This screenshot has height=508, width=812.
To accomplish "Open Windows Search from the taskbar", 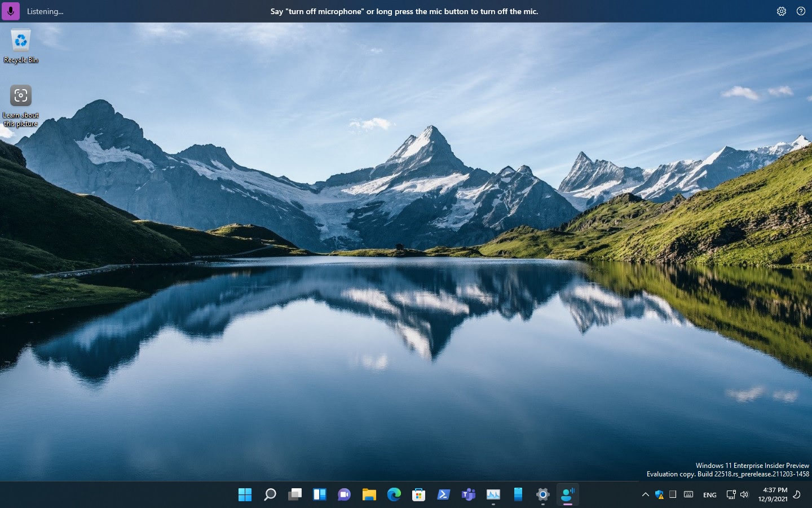I will [x=269, y=494].
